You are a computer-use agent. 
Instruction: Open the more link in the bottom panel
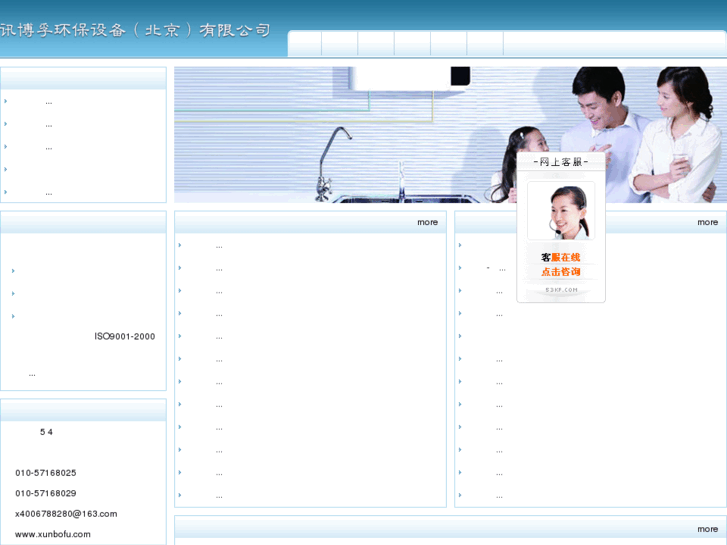(708, 529)
